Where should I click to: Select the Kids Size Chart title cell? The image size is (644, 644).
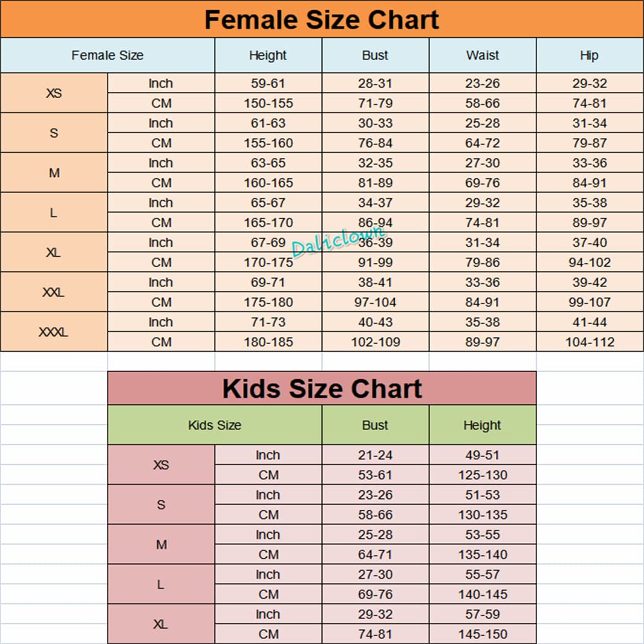(322, 389)
